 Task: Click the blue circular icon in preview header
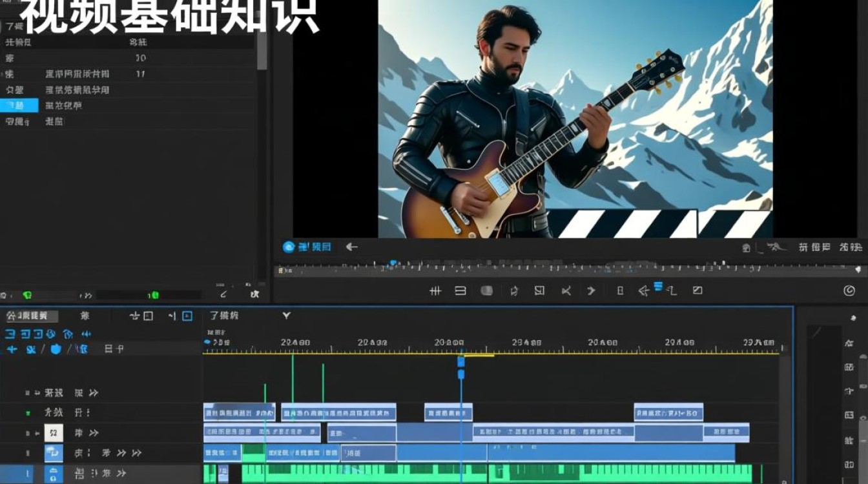tap(289, 247)
